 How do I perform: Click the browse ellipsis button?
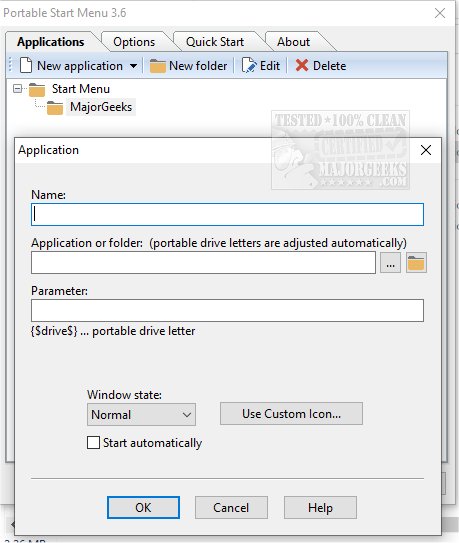(390, 263)
